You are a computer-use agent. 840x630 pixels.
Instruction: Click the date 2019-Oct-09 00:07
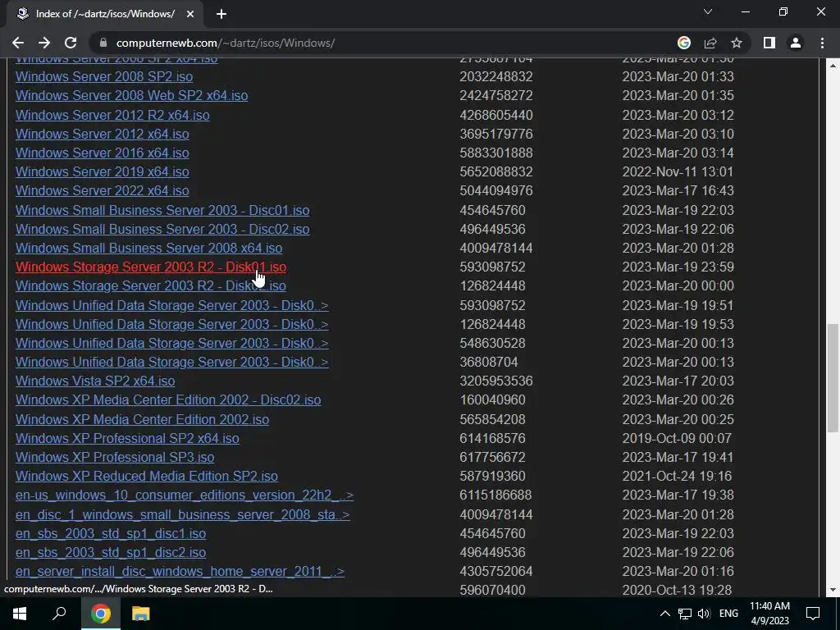click(x=677, y=438)
